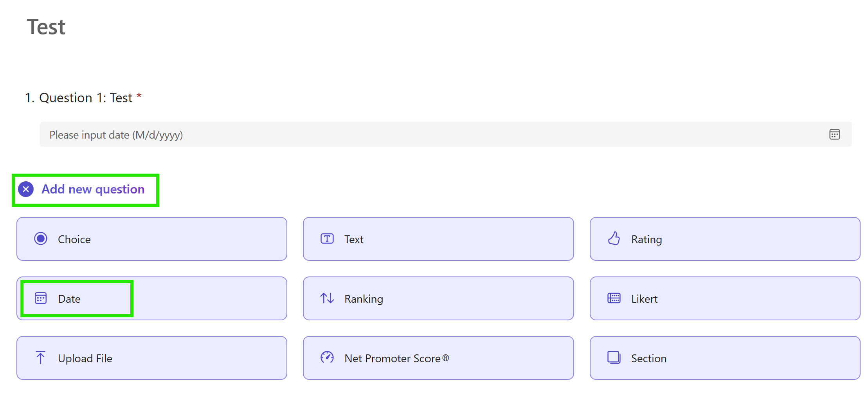This screenshot has width=868, height=401.
Task: Choose the Rating thumbs-up icon
Action: tap(614, 238)
